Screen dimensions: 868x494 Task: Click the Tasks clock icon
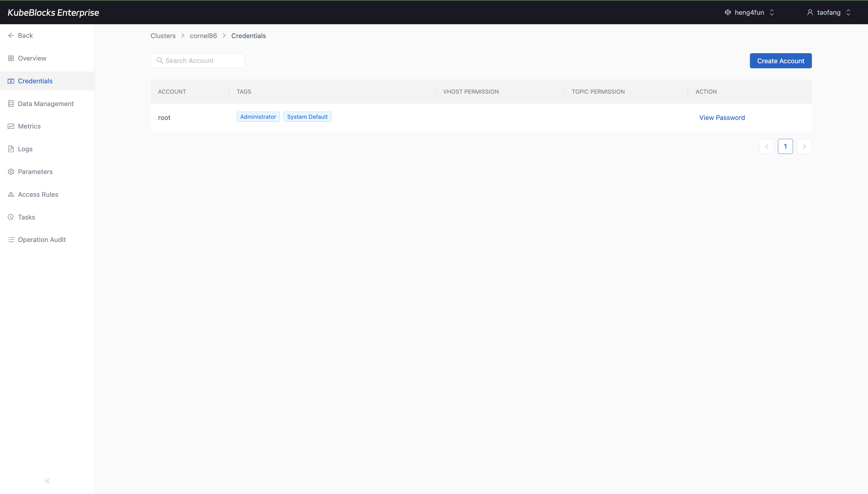pyautogui.click(x=11, y=217)
